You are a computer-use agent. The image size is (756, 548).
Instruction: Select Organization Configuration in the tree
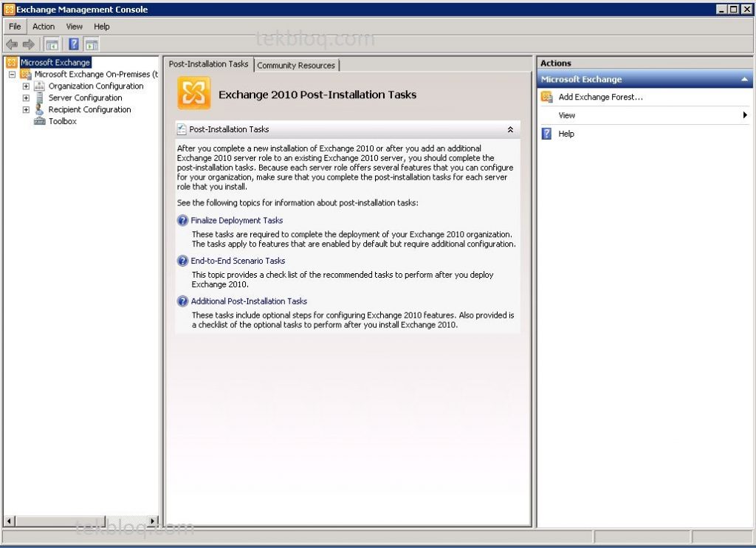(96, 86)
